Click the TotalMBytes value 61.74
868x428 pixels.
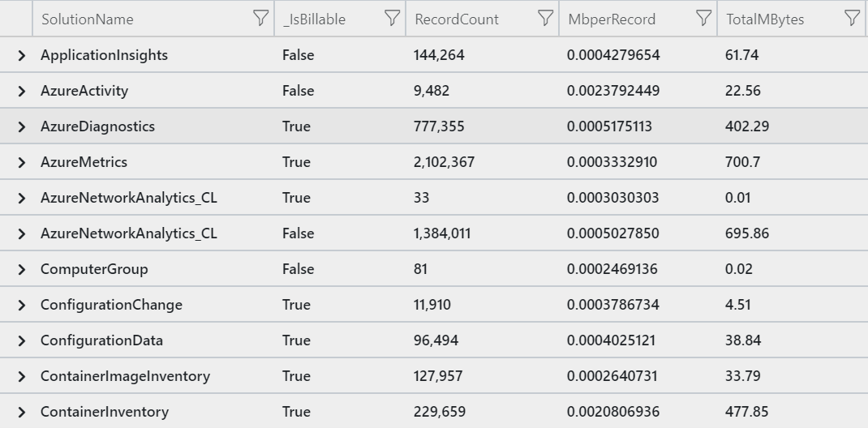point(741,55)
